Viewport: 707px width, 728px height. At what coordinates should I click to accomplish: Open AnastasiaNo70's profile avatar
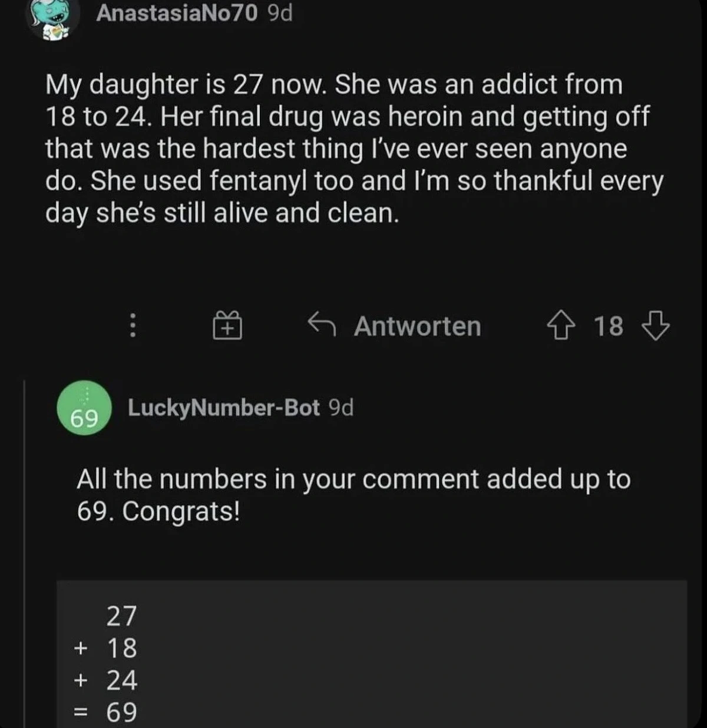pyautogui.click(x=53, y=18)
